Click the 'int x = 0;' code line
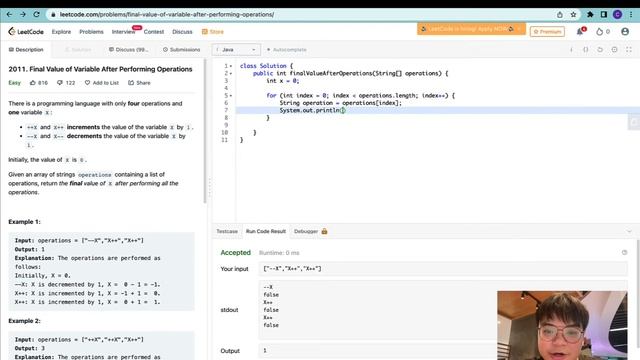 [282, 81]
